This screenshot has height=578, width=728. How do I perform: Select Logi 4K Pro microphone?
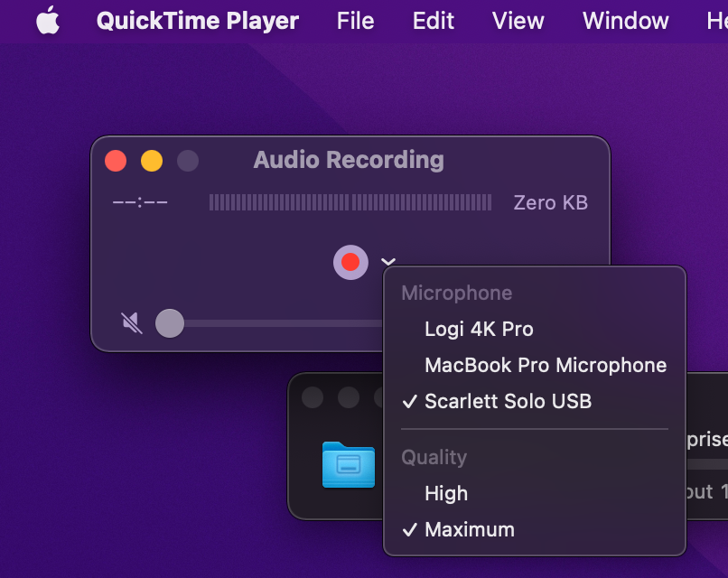(x=535, y=329)
